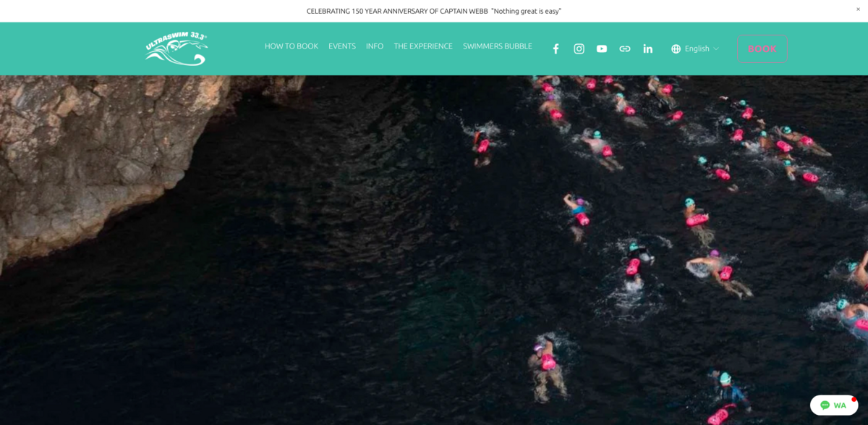Visit the Instagram profile icon
This screenshot has height=425, width=868.
tap(579, 49)
